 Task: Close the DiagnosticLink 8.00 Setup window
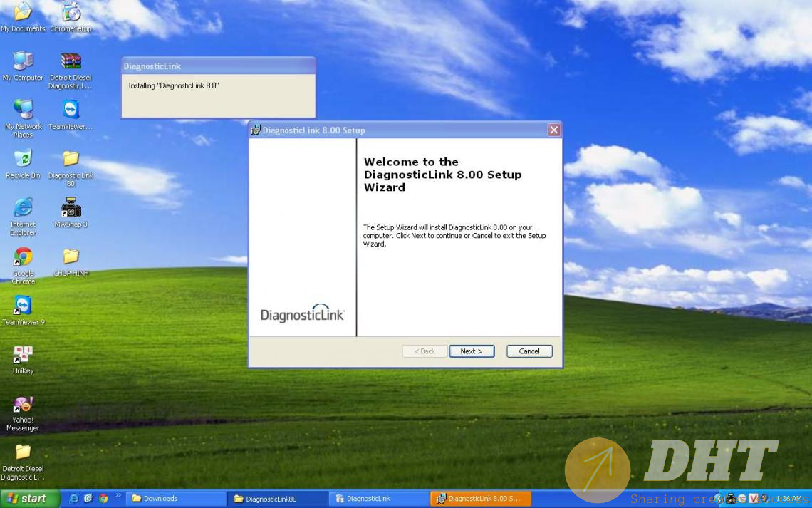pyautogui.click(x=553, y=130)
